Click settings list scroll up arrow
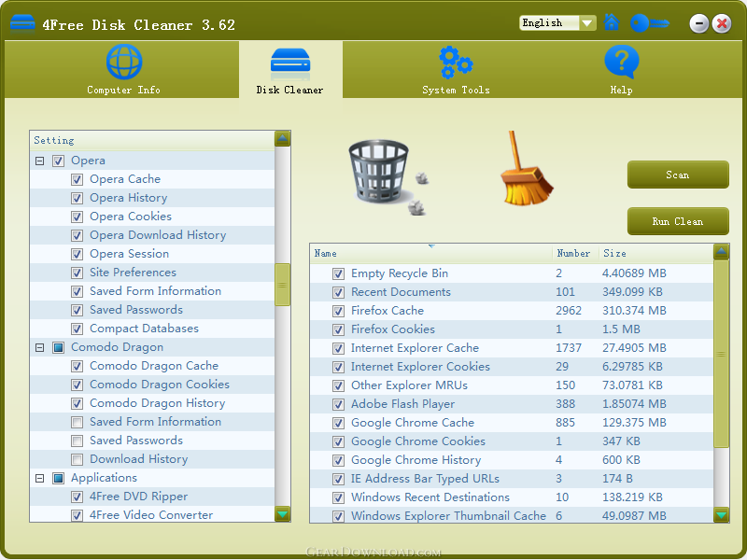747x560 pixels. [x=283, y=139]
